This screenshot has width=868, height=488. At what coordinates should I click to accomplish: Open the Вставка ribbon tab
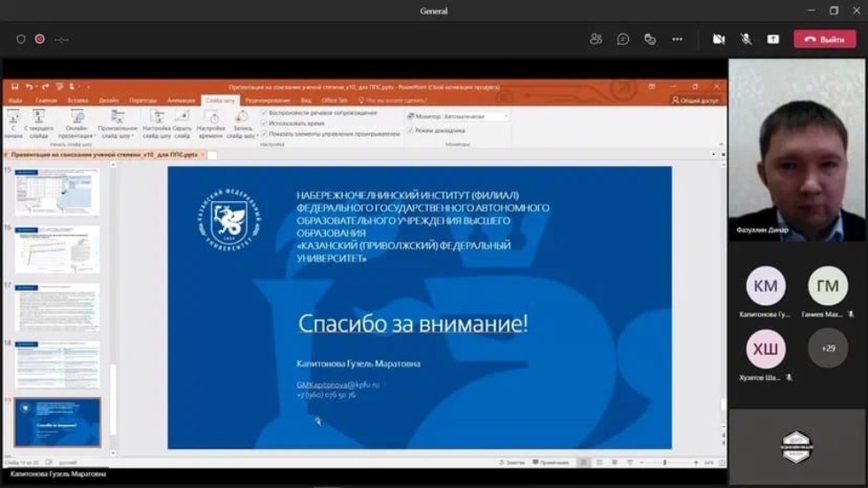[77, 100]
